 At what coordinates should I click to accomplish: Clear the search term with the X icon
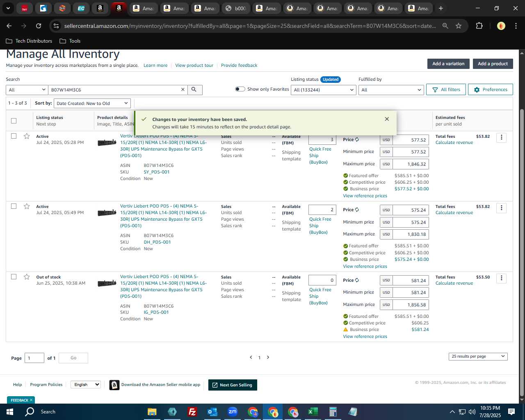point(183,89)
